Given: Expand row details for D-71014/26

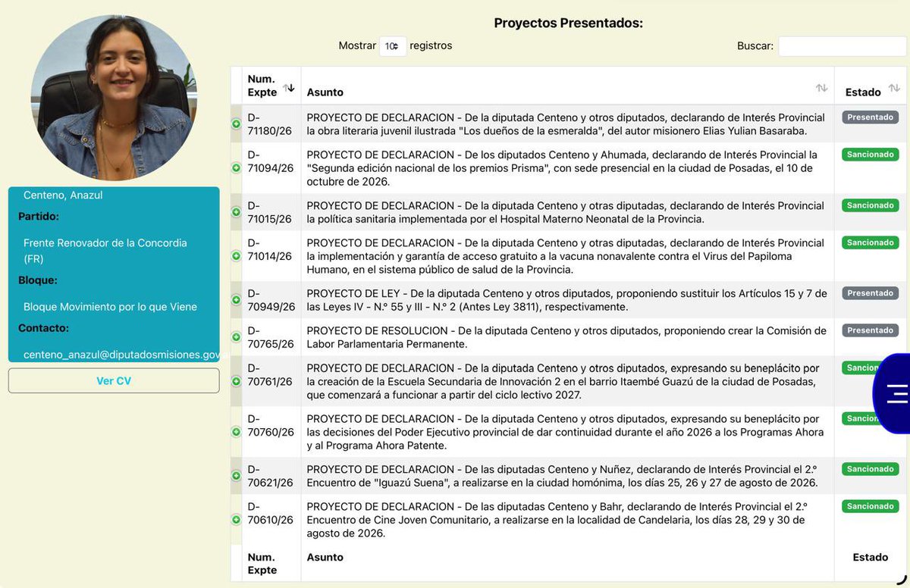Looking at the screenshot, I should point(236,256).
